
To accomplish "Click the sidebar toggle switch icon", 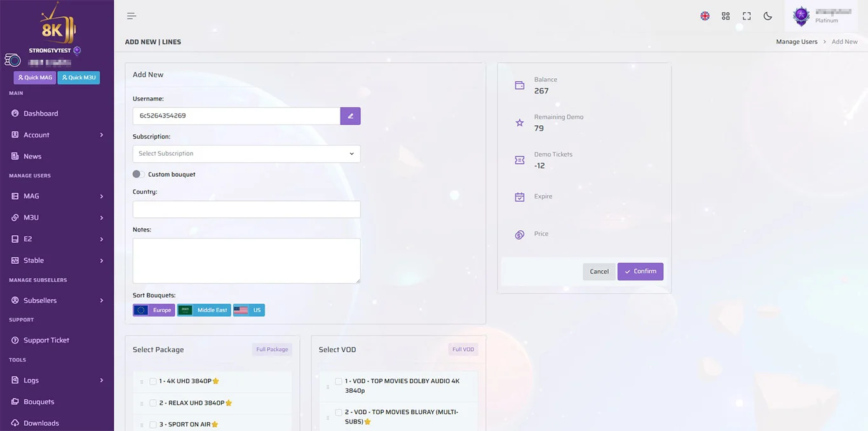I will [x=13, y=60].
